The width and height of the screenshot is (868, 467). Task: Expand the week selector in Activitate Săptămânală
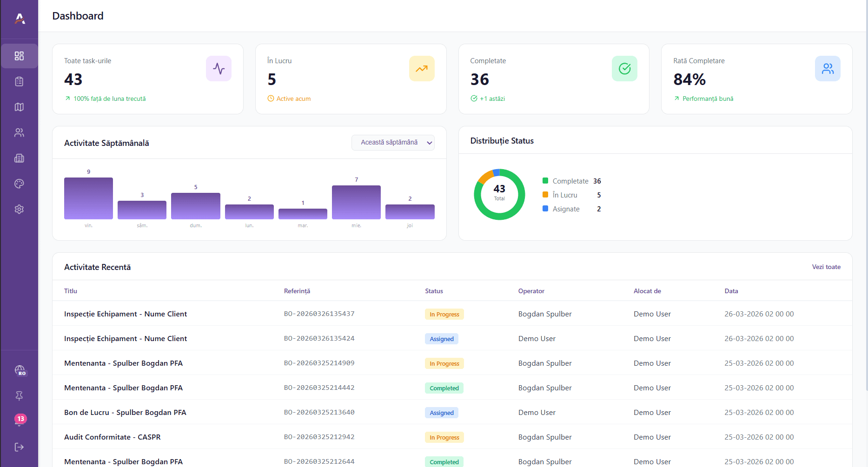coord(429,143)
